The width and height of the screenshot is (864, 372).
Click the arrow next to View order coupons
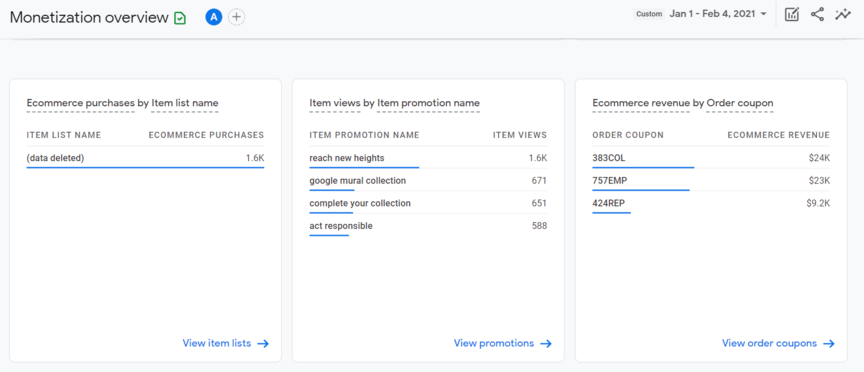click(829, 343)
